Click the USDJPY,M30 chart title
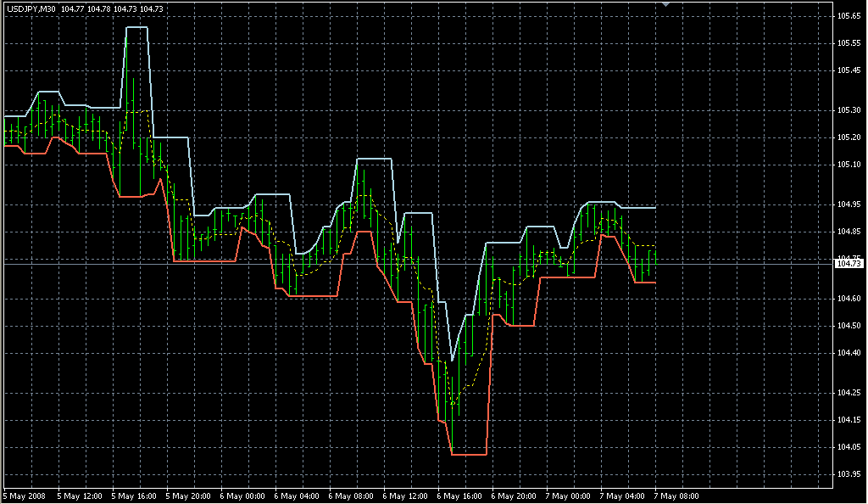868x504 pixels. click(31, 8)
